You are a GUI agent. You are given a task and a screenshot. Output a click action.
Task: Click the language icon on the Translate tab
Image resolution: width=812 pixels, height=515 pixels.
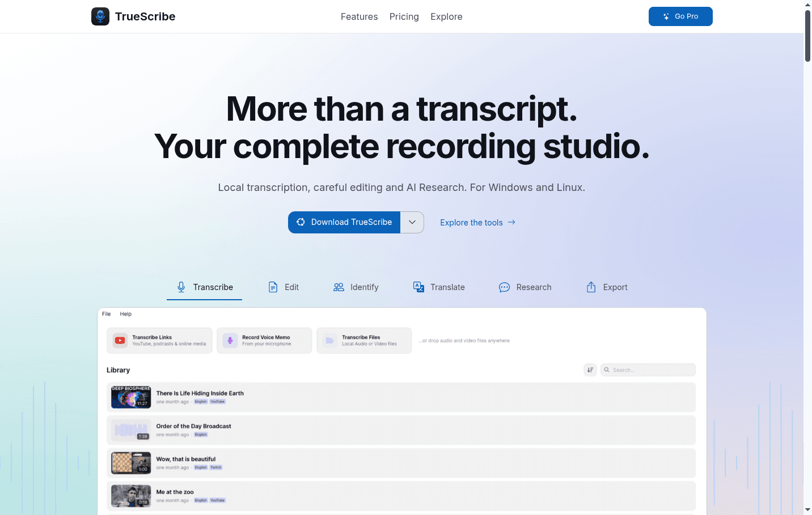pyautogui.click(x=418, y=287)
